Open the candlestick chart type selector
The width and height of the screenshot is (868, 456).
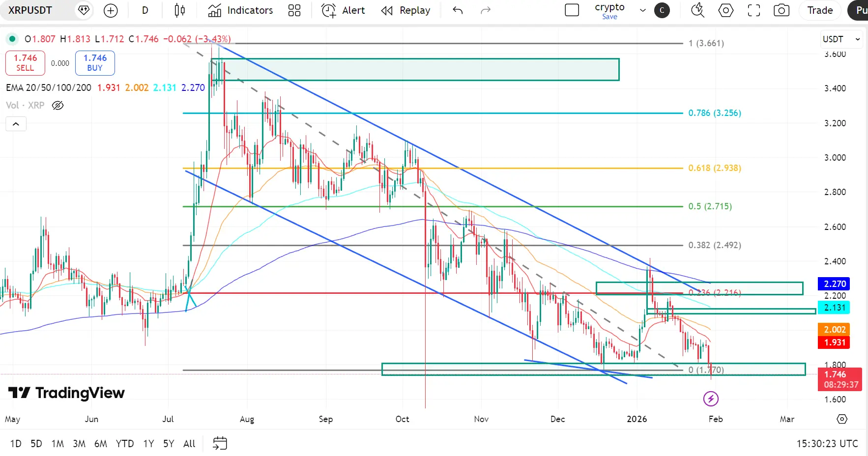pyautogui.click(x=180, y=10)
